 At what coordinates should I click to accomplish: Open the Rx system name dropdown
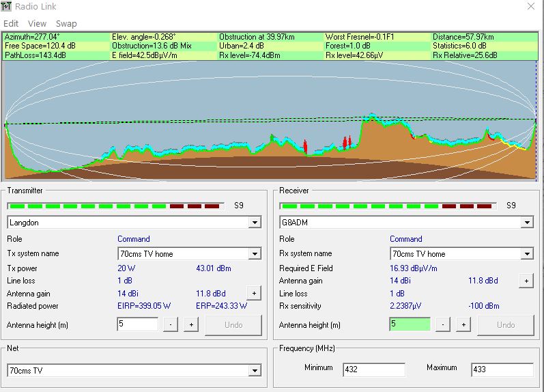point(527,254)
